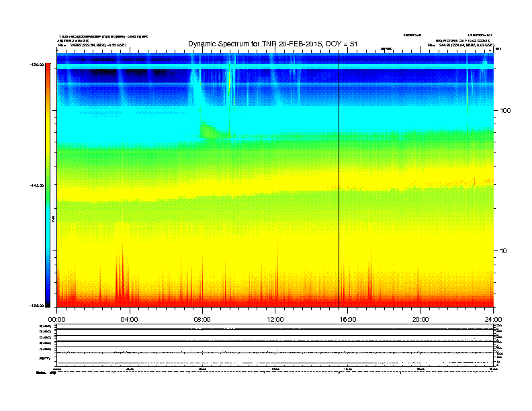
Task: Click the 00:00 time axis label
Action: click(x=56, y=320)
